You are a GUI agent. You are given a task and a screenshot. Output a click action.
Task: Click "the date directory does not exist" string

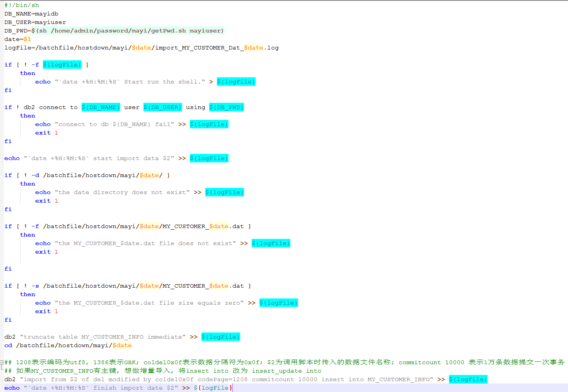click(x=122, y=192)
